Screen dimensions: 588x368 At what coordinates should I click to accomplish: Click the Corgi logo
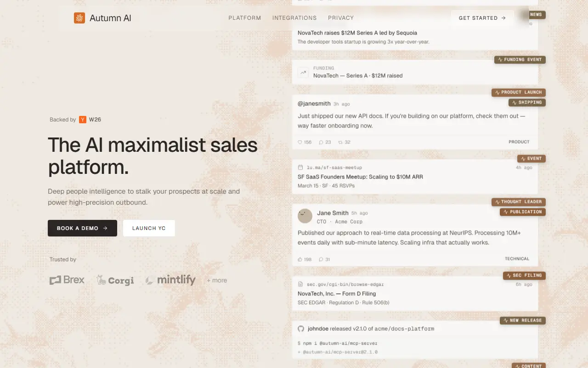115,280
